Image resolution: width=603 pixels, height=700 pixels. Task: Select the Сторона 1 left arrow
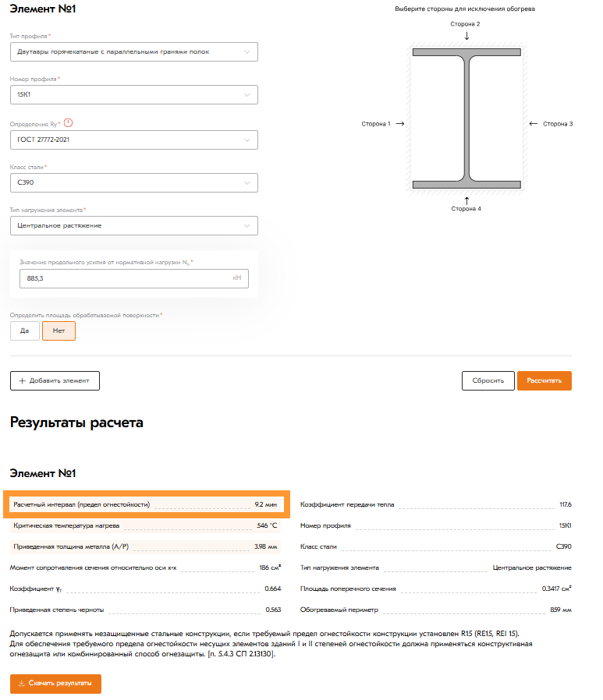pyautogui.click(x=399, y=124)
